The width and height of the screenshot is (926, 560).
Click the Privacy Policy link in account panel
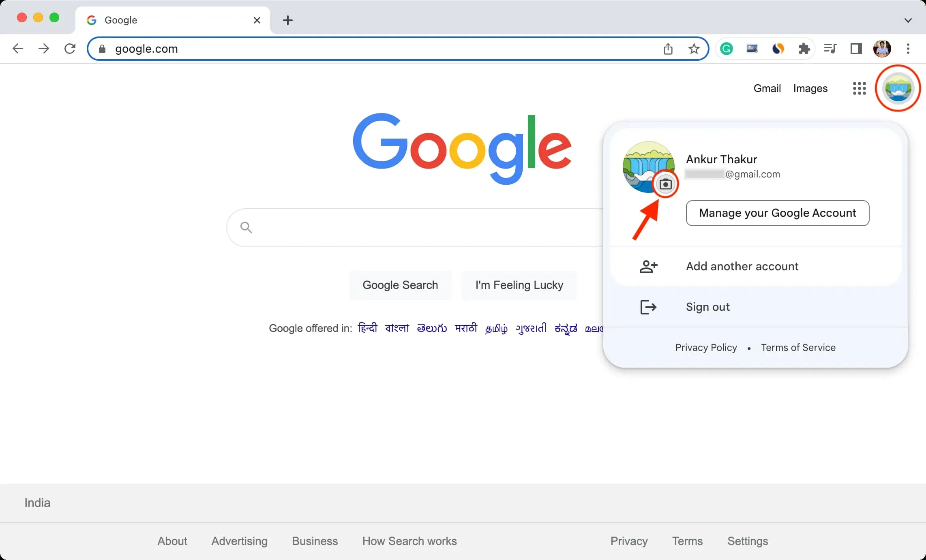point(706,347)
